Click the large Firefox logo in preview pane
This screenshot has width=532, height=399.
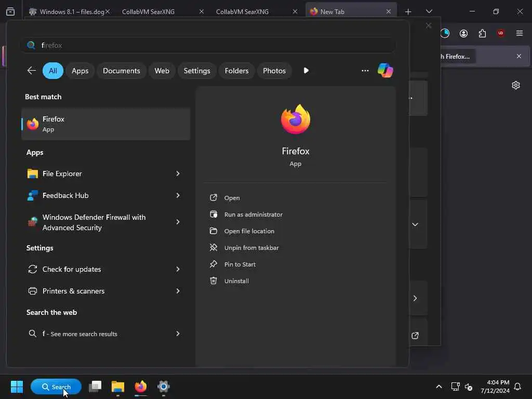coord(296,119)
